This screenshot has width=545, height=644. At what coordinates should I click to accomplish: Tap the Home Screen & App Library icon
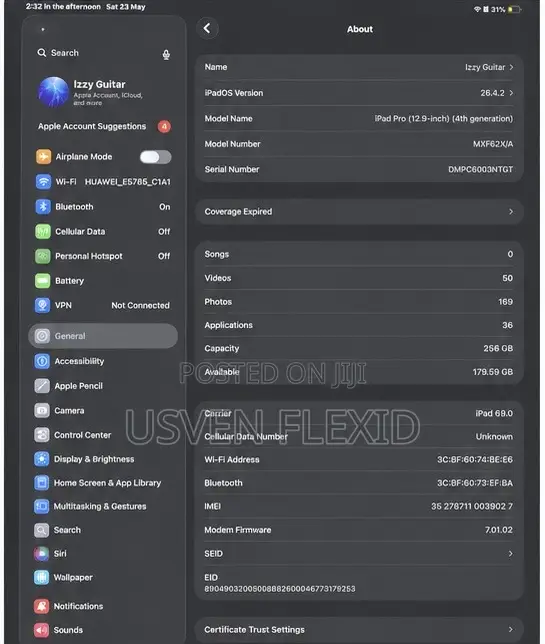[x=41, y=483]
